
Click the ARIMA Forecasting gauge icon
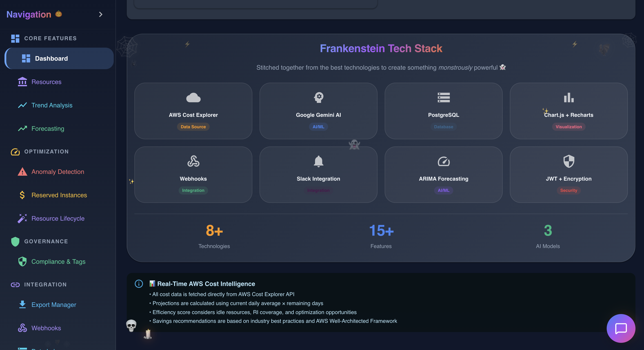444,161
